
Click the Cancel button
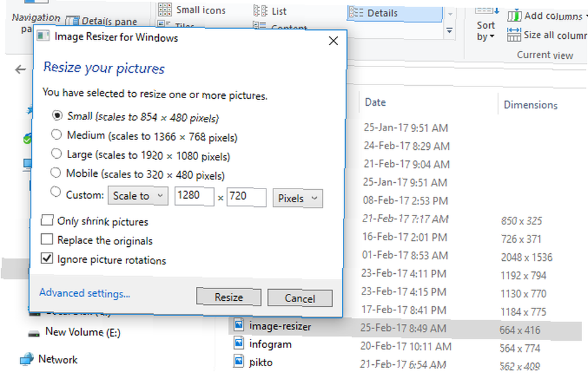pyautogui.click(x=300, y=298)
